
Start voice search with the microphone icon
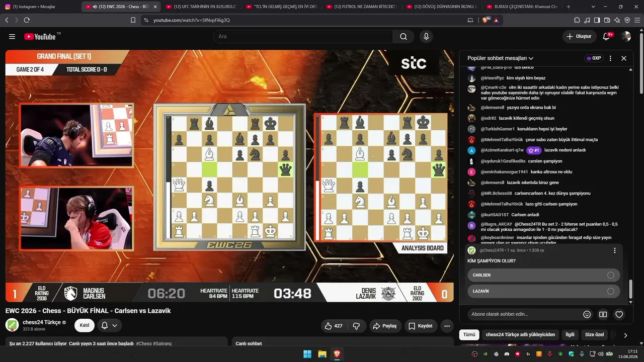[426, 37]
